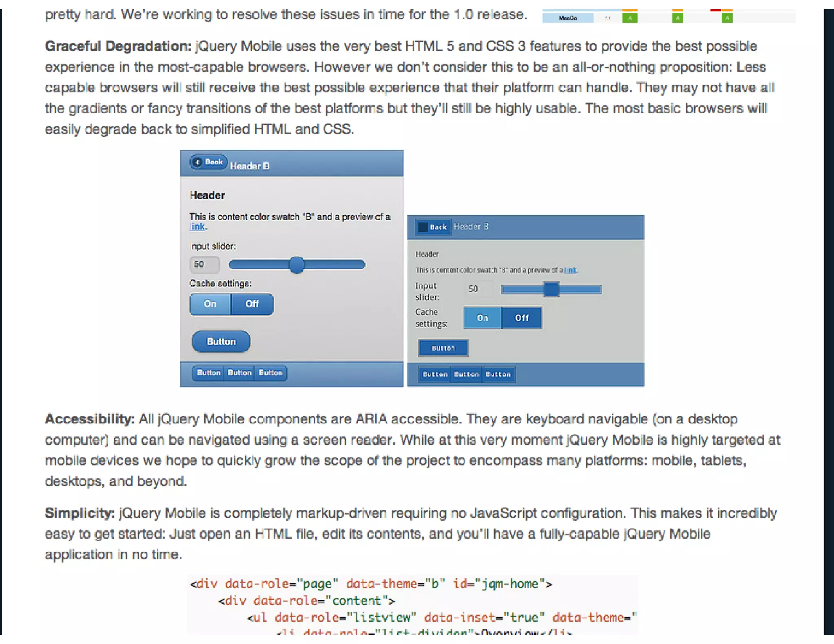Click middle footer Button in right demo

[x=467, y=375]
